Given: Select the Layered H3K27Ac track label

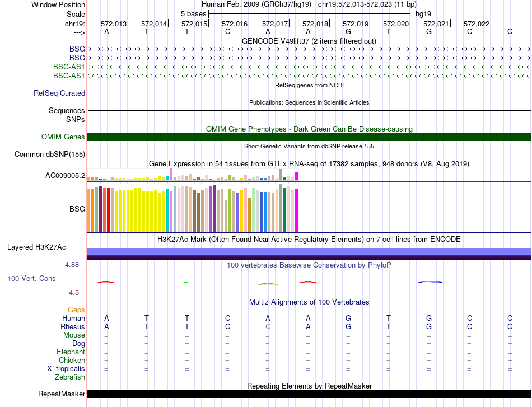Looking at the screenshot, I should coord(36,247).
